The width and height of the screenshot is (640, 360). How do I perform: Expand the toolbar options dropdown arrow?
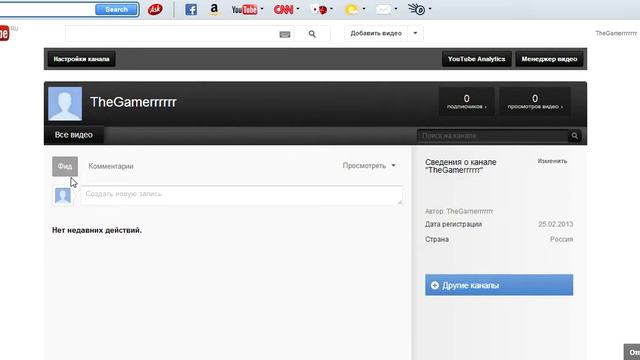point(430,9)
